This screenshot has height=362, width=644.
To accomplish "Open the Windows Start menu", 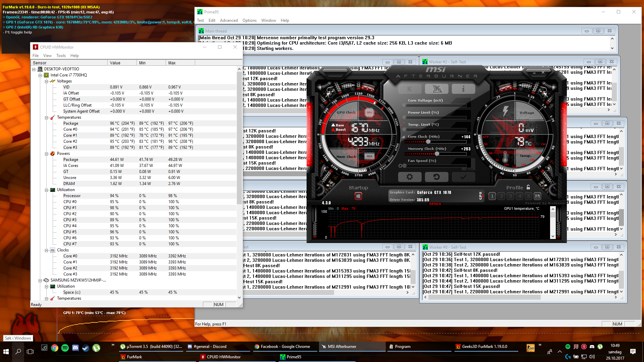I will (6, 352).
